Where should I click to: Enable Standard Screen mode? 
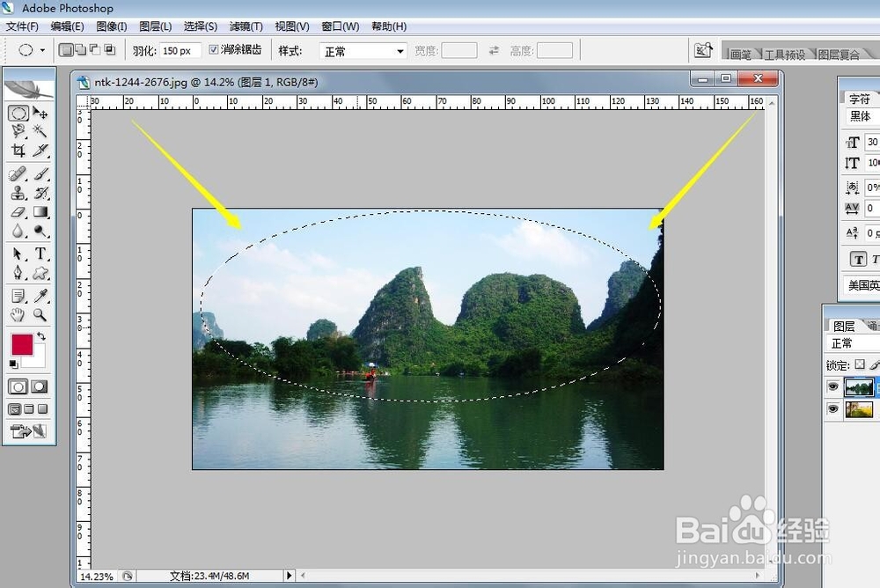point(15,408)
